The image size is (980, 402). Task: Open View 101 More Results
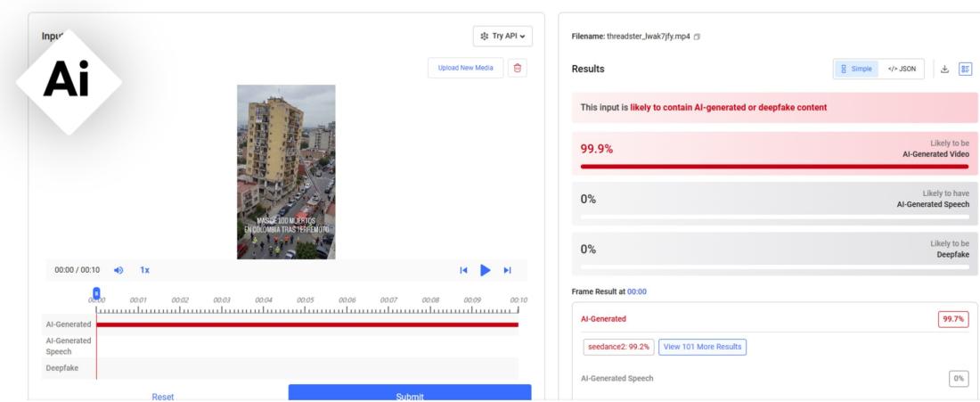coord(702,347)
